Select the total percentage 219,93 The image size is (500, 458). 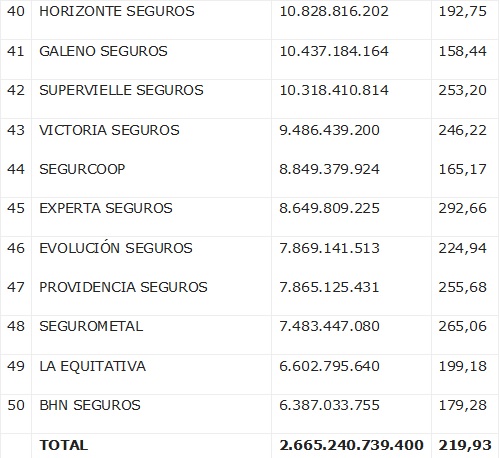point(465,445)
